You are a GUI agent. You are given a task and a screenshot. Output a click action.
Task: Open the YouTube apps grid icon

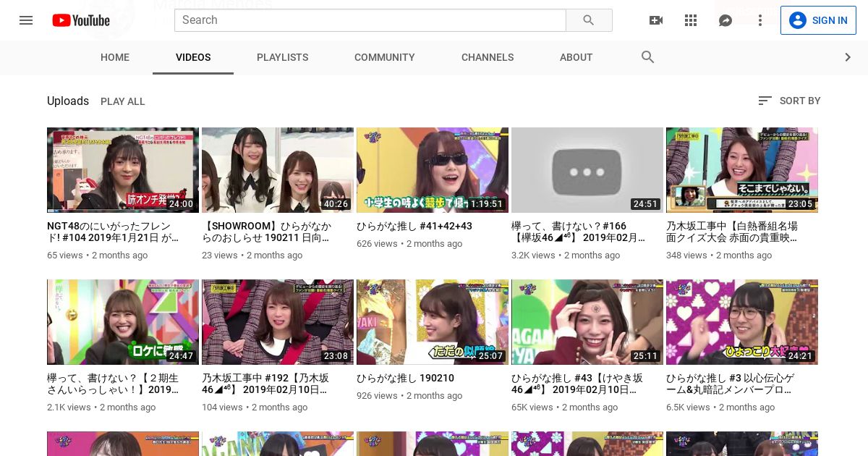click(691, 20)
